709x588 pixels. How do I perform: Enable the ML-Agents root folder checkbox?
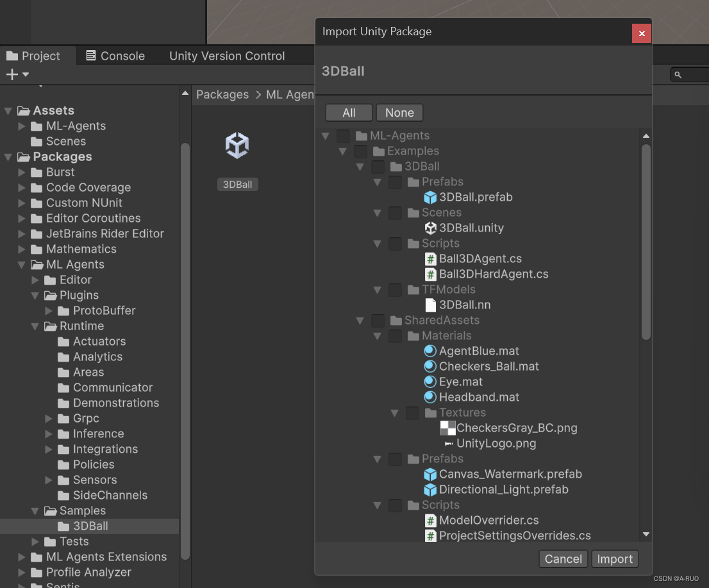[343, 135]
